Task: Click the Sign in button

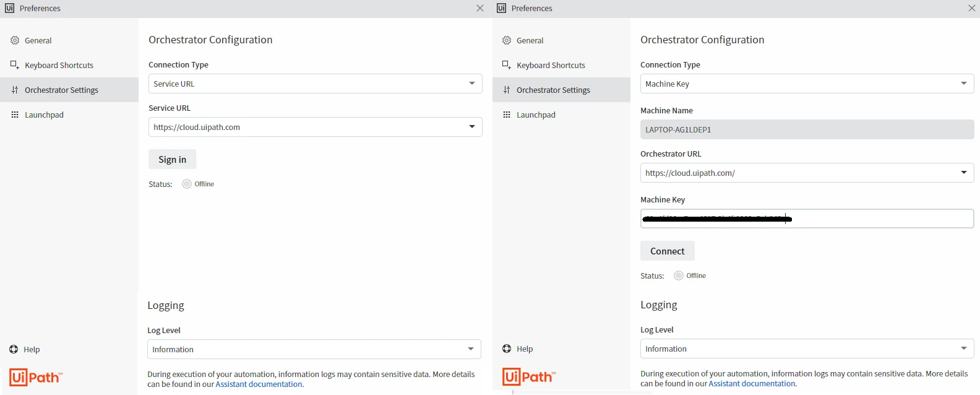Action: tap(172, 159)
